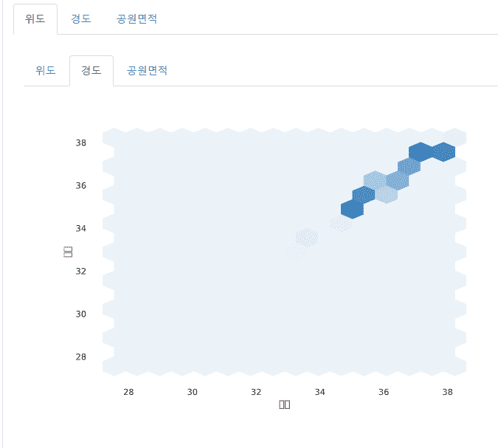Click x-axis tick label 38
498x448 pixels.
[x=448, y=392]
